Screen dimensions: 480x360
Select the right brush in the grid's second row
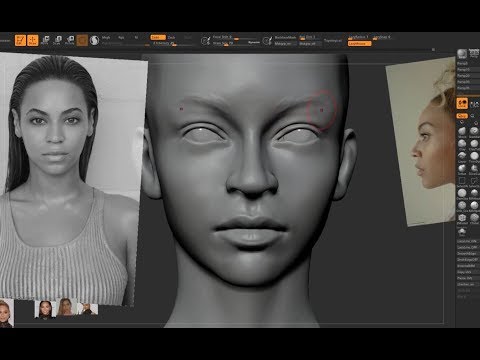[x=474, y=144]
